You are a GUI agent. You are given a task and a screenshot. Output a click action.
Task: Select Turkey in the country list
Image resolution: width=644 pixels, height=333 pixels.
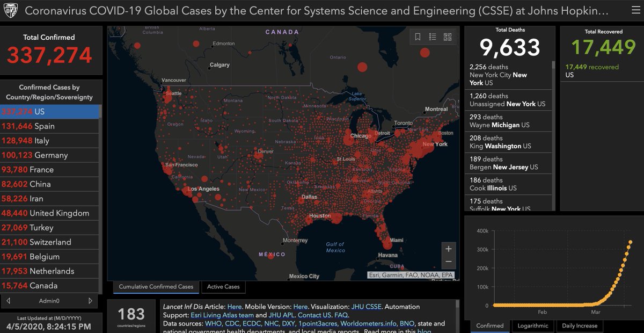click(x=49, y=228)
